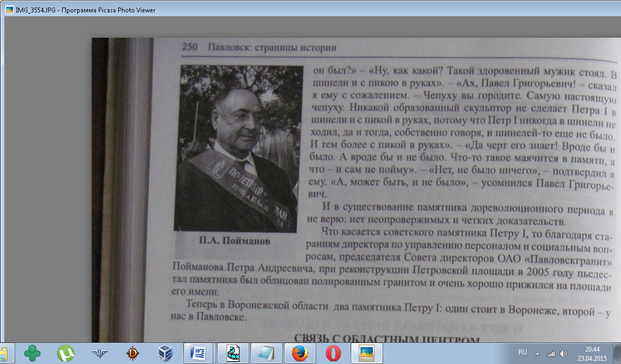Screen dimensions: 621x364
Task: Open the volume speaker tray icon
Action: click(x=563, y=354)
